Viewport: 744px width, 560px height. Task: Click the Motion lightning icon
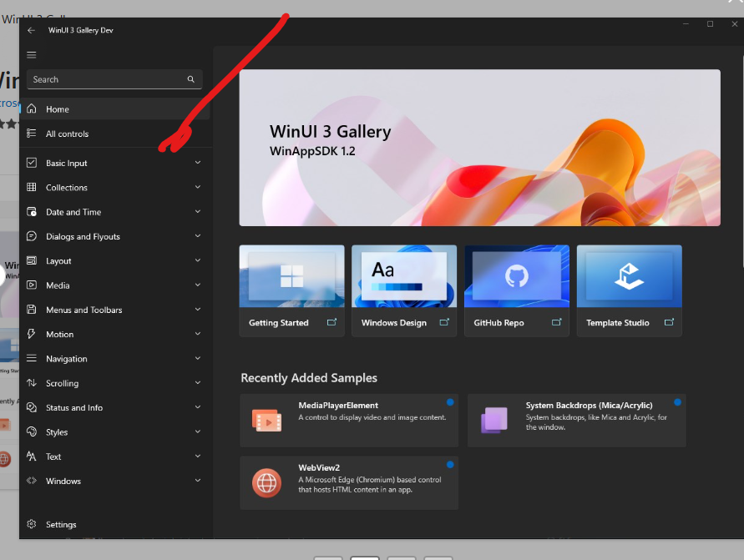32,334
